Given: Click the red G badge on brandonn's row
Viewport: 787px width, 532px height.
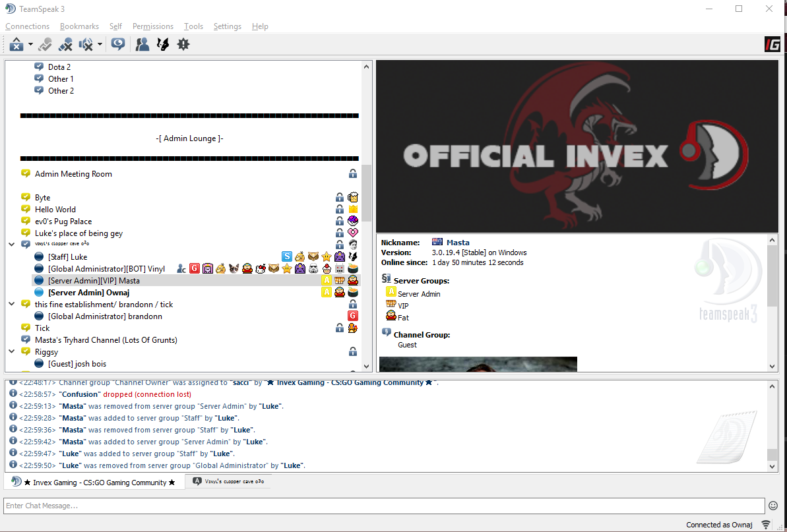Looking at the screenshot, I should [353, 316].
